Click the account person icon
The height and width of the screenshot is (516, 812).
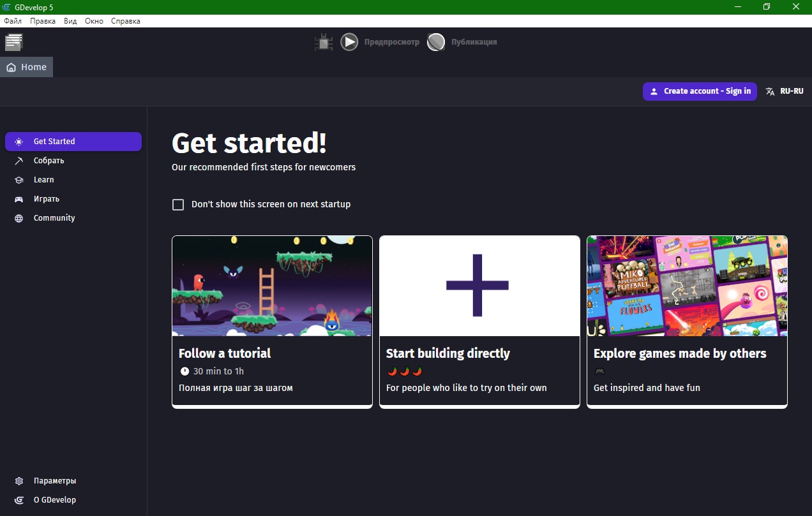pos(654,91)
